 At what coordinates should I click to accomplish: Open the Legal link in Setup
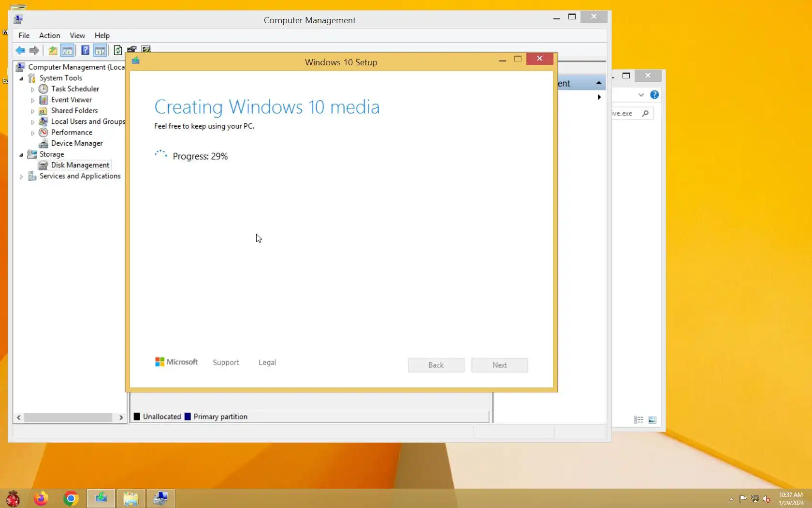pyautogui.click(x=267, y=362)
